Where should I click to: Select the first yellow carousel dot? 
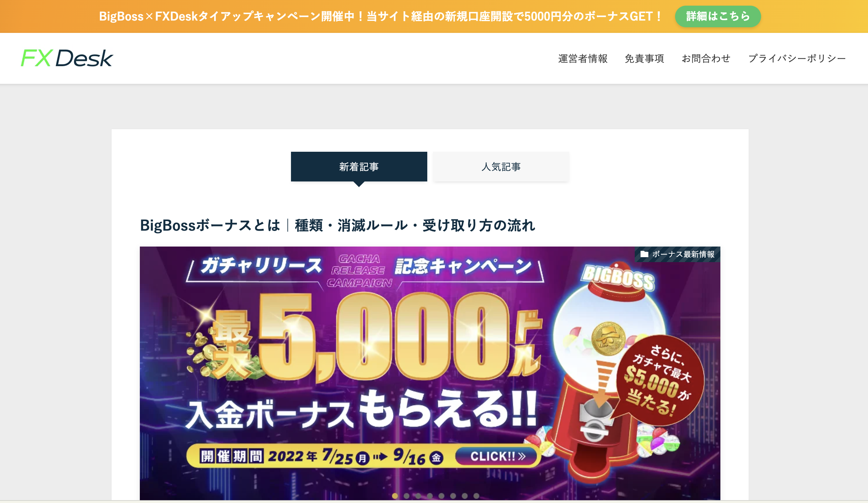(x=395, y=496)
